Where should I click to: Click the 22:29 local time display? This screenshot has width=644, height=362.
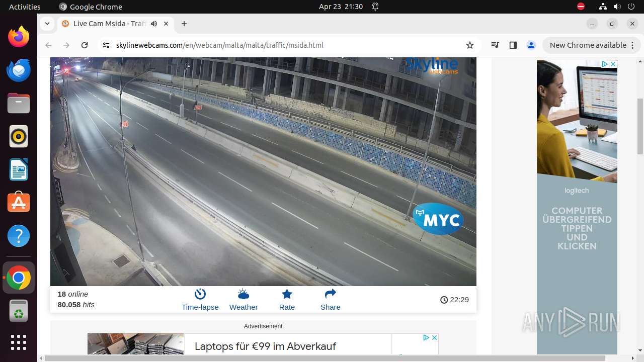454,300
